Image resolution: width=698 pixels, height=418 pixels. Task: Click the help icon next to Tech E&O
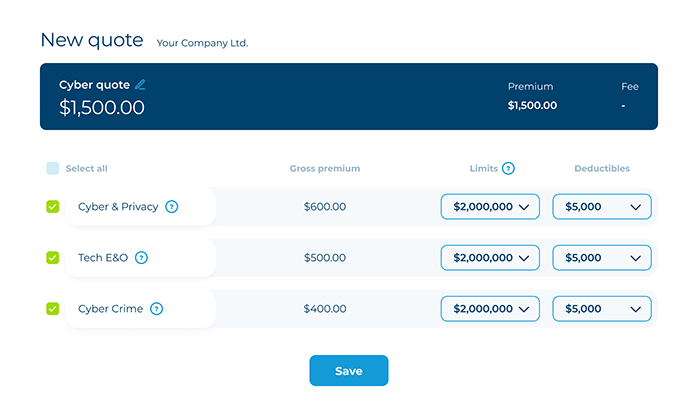[x=141, y=258]
